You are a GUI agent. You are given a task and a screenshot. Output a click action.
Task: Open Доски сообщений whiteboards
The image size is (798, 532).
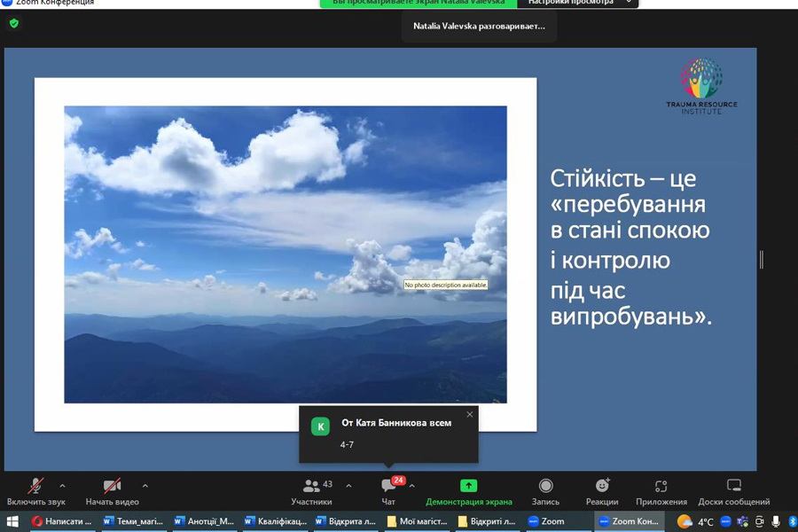tap(733, 487)
